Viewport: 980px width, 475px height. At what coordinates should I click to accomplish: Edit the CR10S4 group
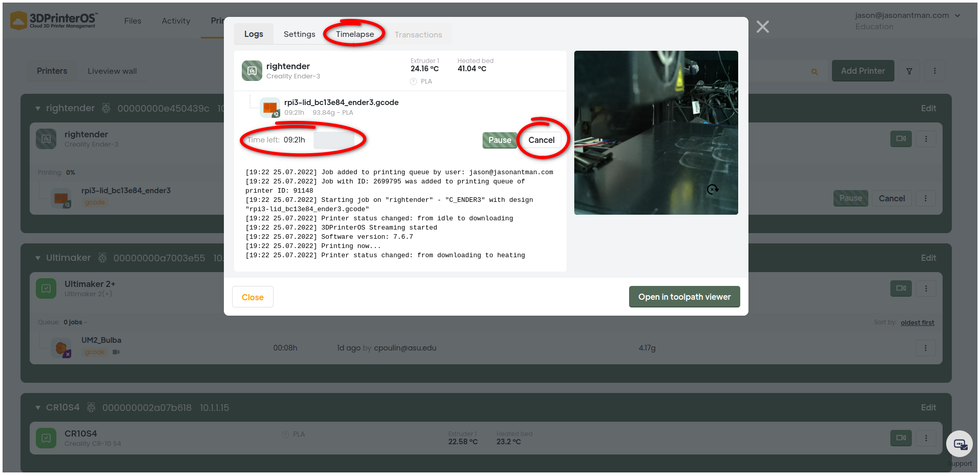[928, 407]
